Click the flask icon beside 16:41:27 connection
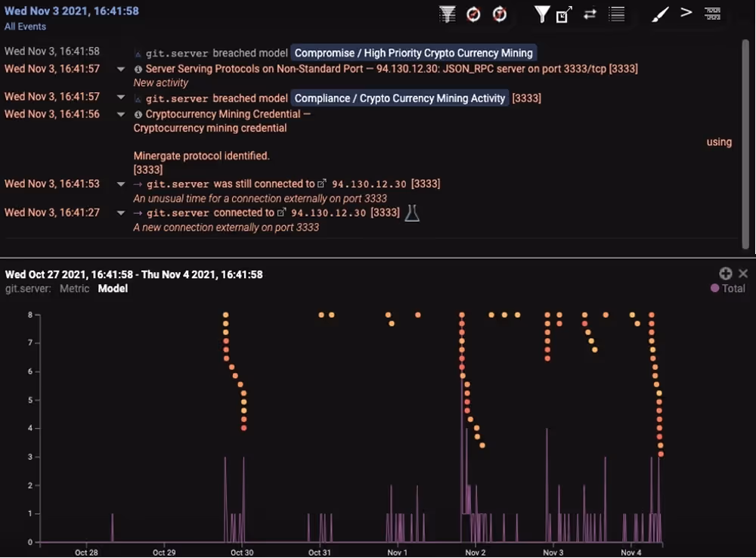The height and width of the screenshot is (558, 756). 412,212
